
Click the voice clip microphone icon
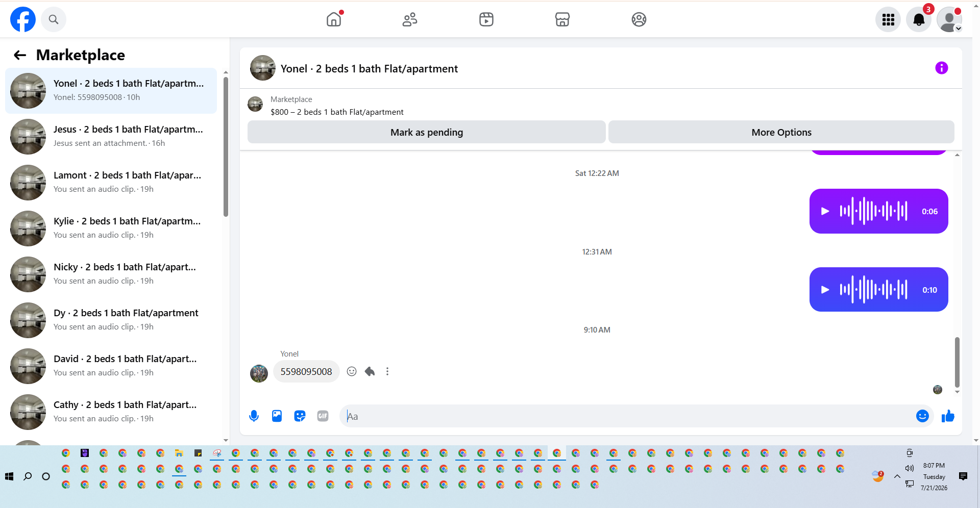point(254,416)
